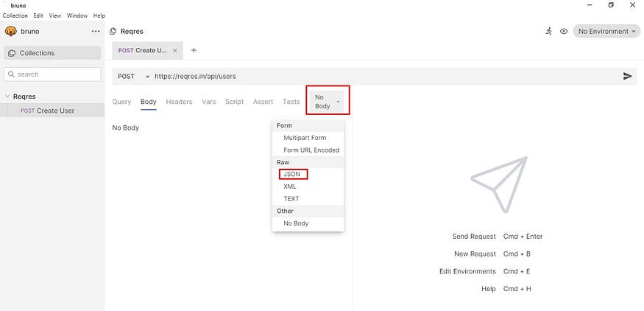The image size is (644, 311).
Task: Open the Edit menu
Action: coord(38,15)
